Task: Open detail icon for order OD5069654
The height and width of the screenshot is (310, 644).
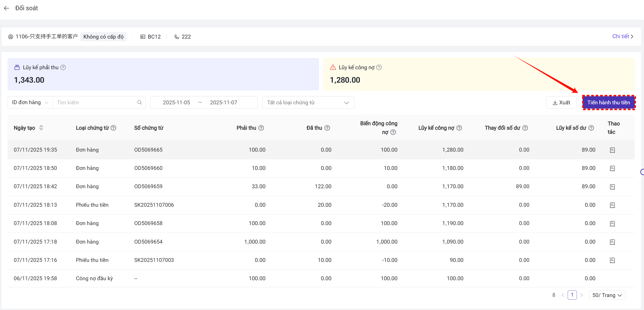Action: 612,242
